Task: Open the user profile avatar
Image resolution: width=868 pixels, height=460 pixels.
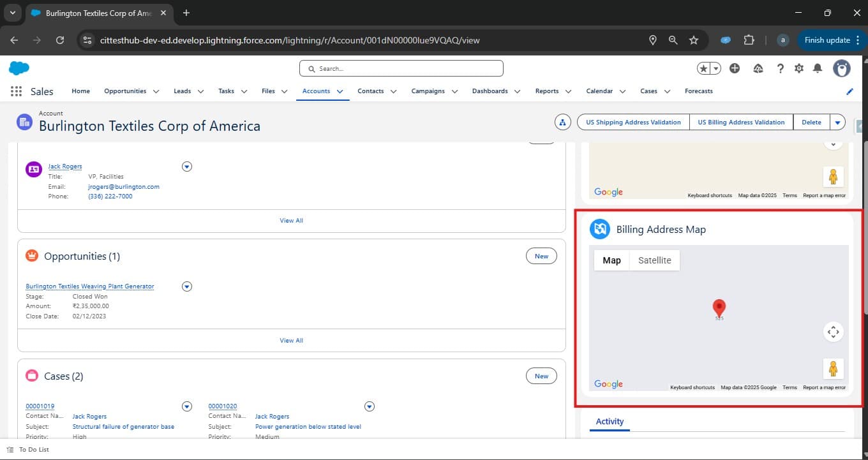Action: [x=842, y=68]
